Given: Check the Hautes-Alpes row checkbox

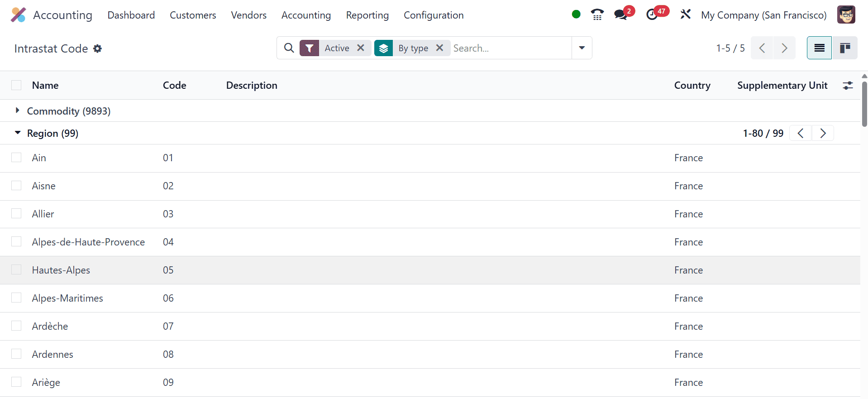Looking at the screenshot, I should 16,270.
